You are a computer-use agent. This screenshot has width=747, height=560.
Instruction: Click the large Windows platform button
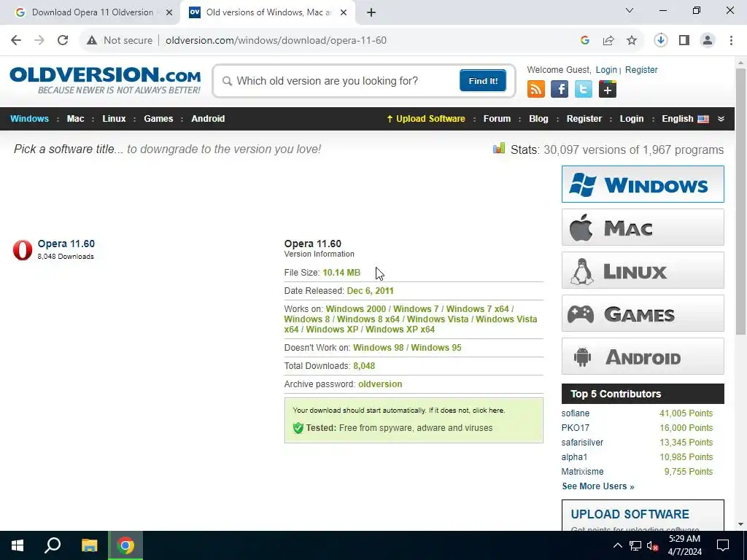pos(643,184)
